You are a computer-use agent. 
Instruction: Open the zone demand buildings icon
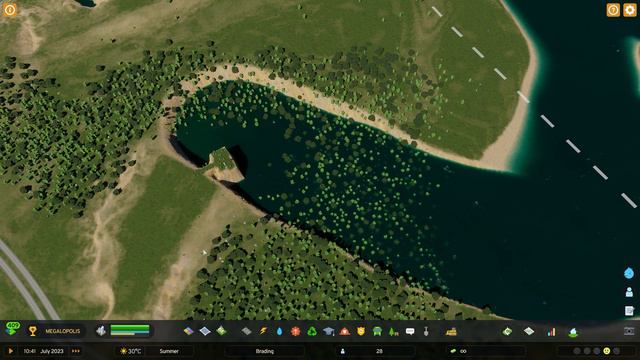[x=101, y=331]
